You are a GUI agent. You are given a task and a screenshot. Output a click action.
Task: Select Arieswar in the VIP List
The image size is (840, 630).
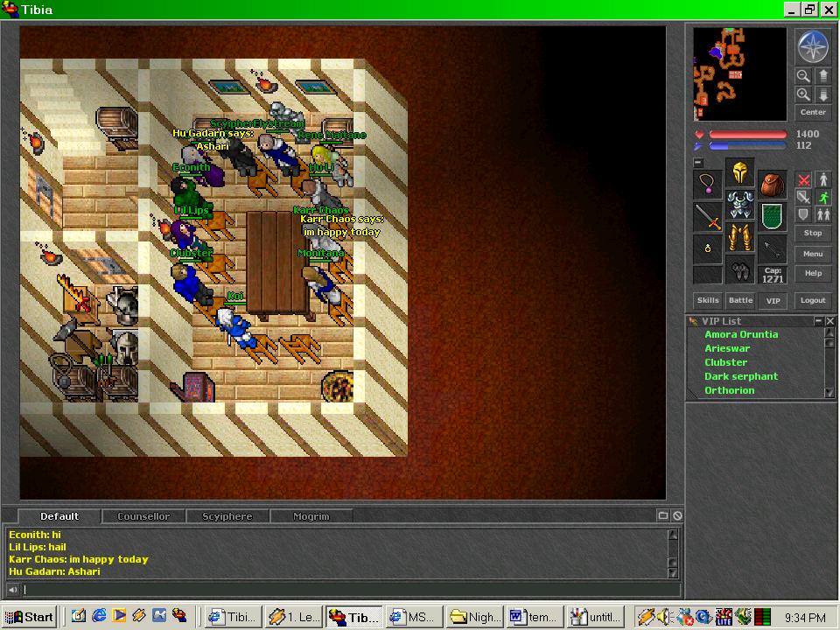tap(727, 348)
